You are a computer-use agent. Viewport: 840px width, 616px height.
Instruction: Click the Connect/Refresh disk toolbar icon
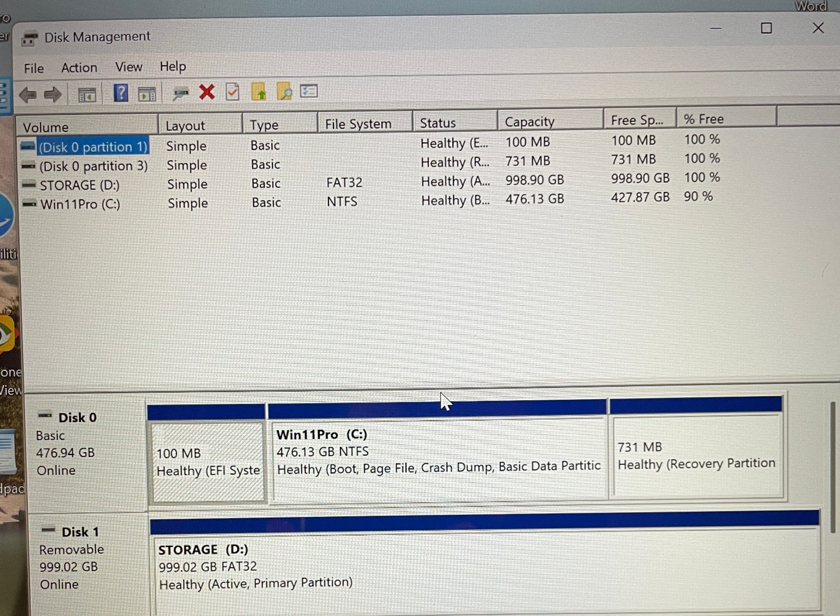point(181,93)
